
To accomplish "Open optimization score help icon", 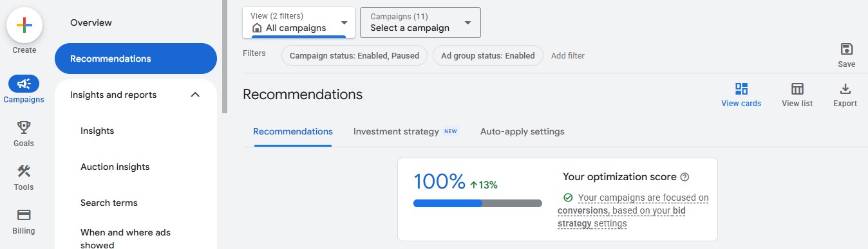I will click(x=684, y=177).
